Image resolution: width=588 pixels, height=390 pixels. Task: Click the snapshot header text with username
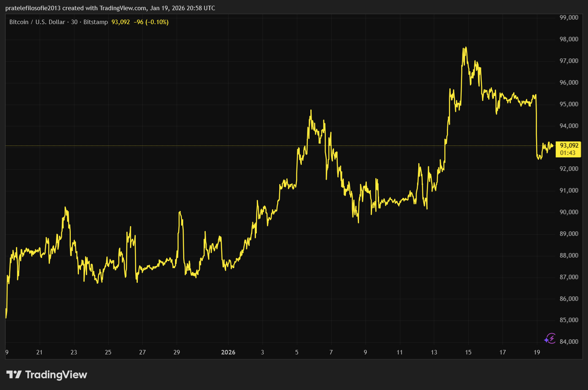click(x=110, y=8)
